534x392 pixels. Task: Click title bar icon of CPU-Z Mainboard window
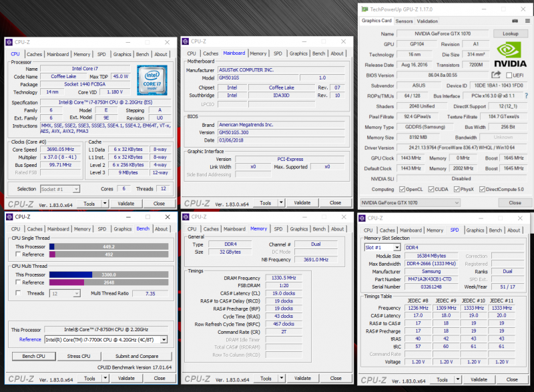[x=186, y=41]
